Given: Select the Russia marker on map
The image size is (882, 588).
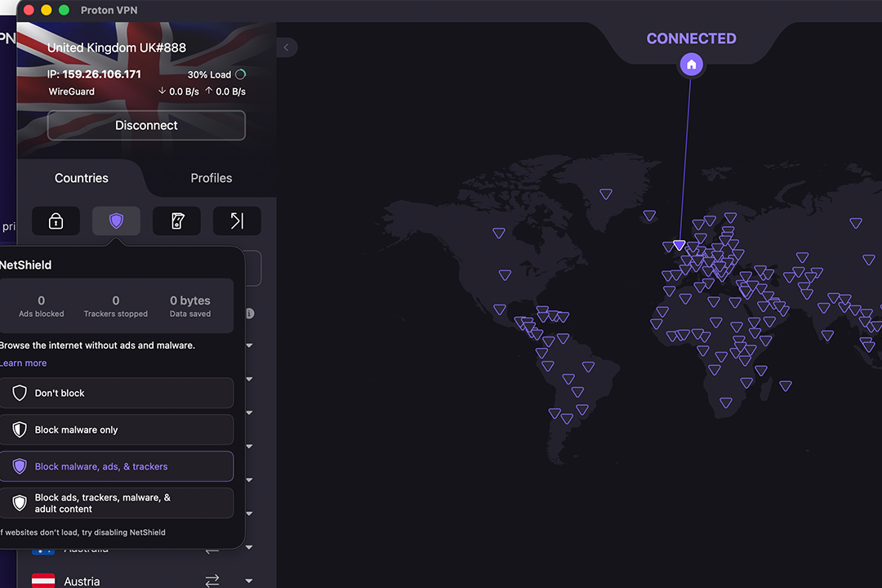Looking at the screenshot, I should pyautogui.click(x=856, y=224).
